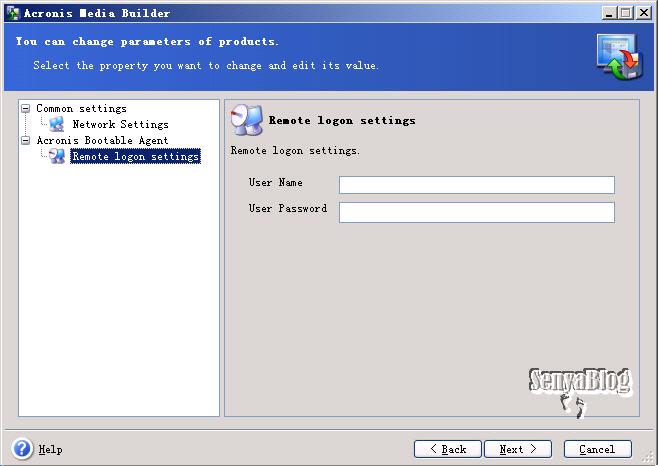
Task: Select the Acronis Bootable Agent label
Action: click(102, 140)
